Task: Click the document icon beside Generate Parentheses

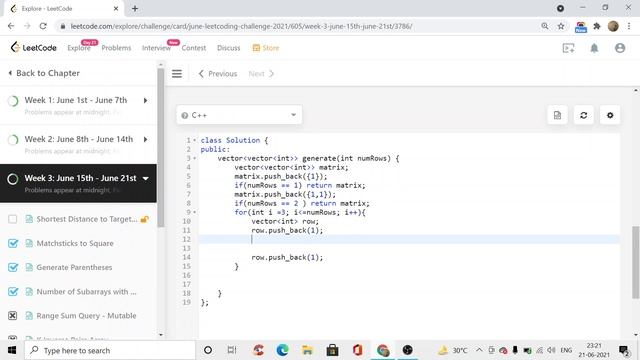Action: (x=29, y=267)
